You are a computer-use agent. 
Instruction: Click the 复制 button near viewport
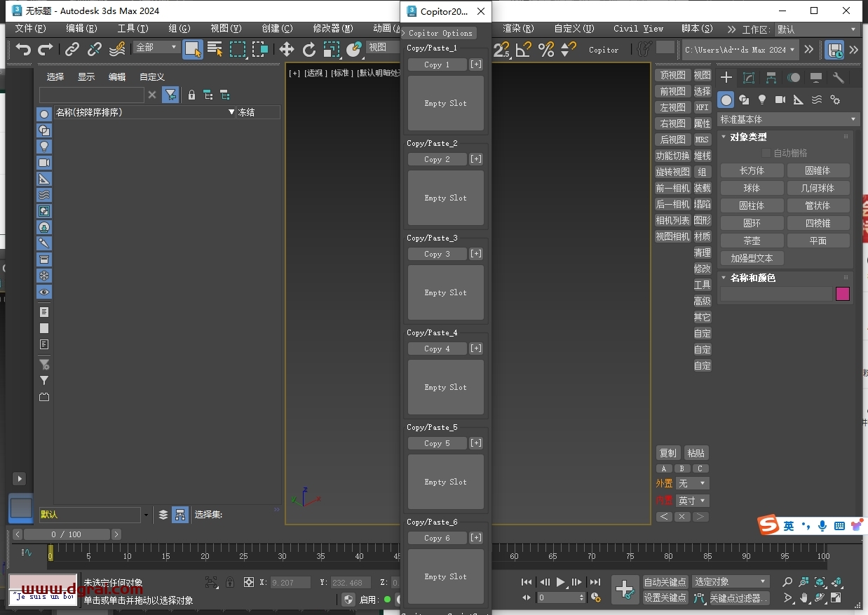668,453
